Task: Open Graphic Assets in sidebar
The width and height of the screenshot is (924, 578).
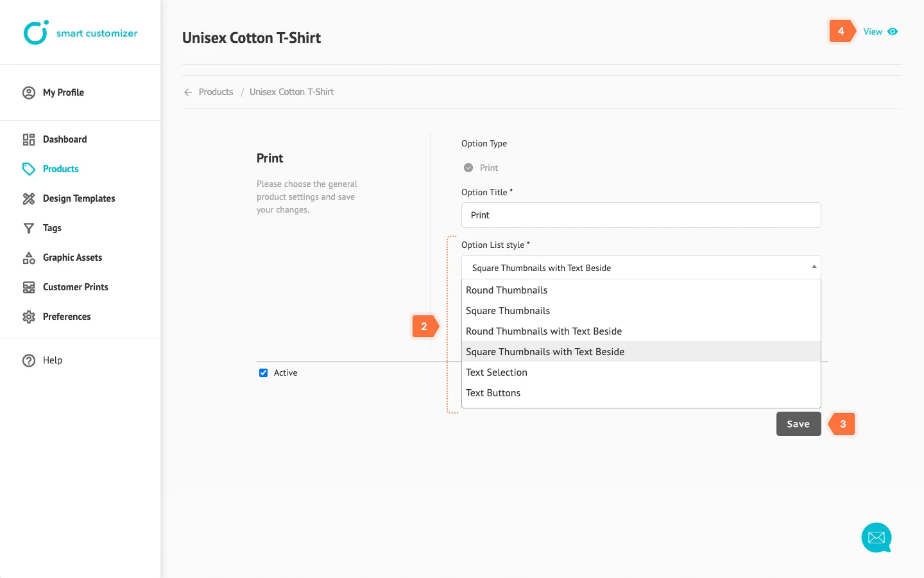Action: tap(73, 258)
